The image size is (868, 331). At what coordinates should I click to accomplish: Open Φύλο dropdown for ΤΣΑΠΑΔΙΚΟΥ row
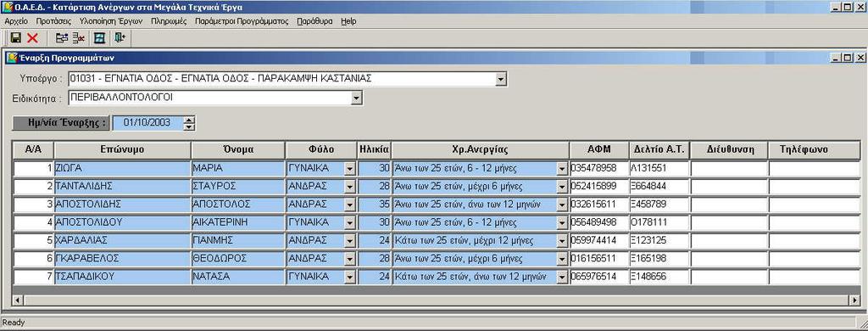pyautogui.click(x=349, y=277)
